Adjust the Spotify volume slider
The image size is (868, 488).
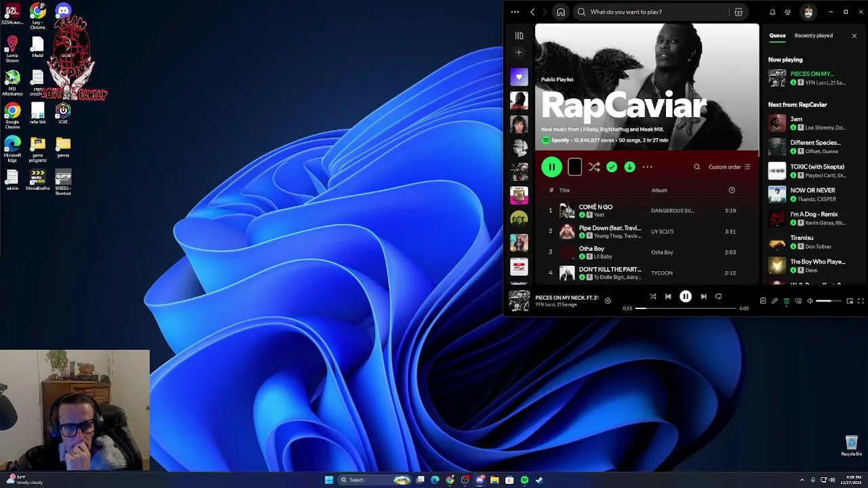828,301
